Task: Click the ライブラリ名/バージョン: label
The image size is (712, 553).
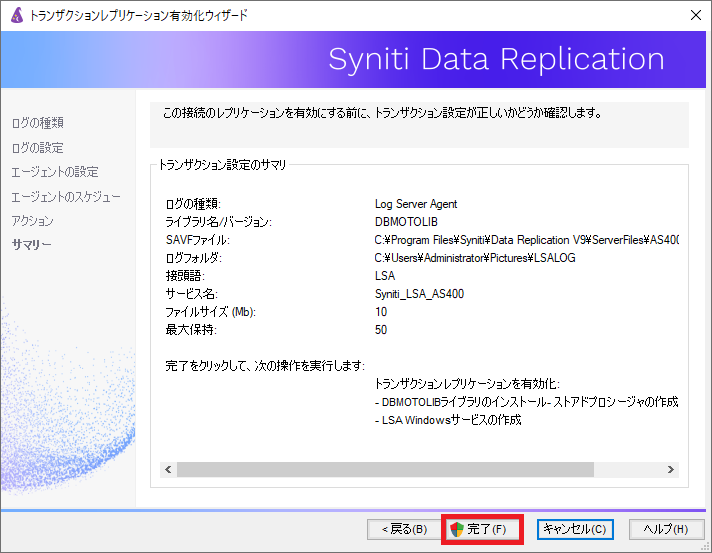Action: (218, 222)
